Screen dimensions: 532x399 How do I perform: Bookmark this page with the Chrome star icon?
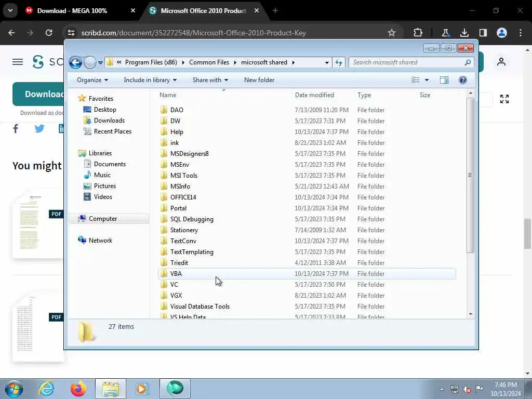point(392,33)
